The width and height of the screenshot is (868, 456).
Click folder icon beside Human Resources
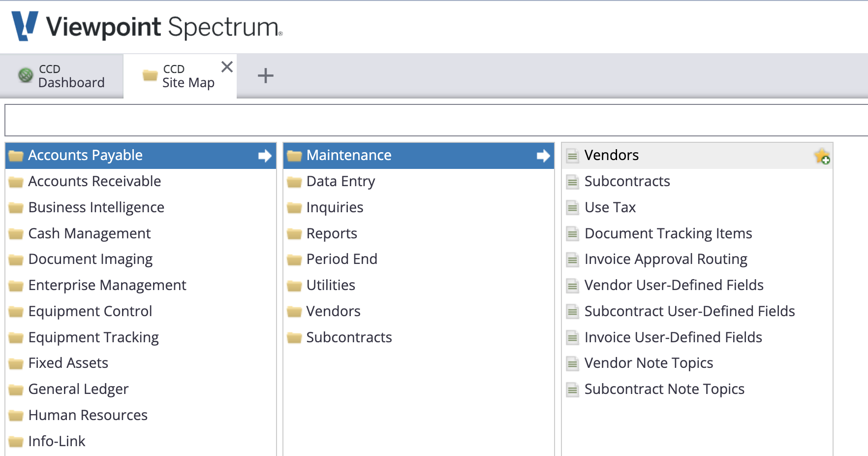[16, 416]
